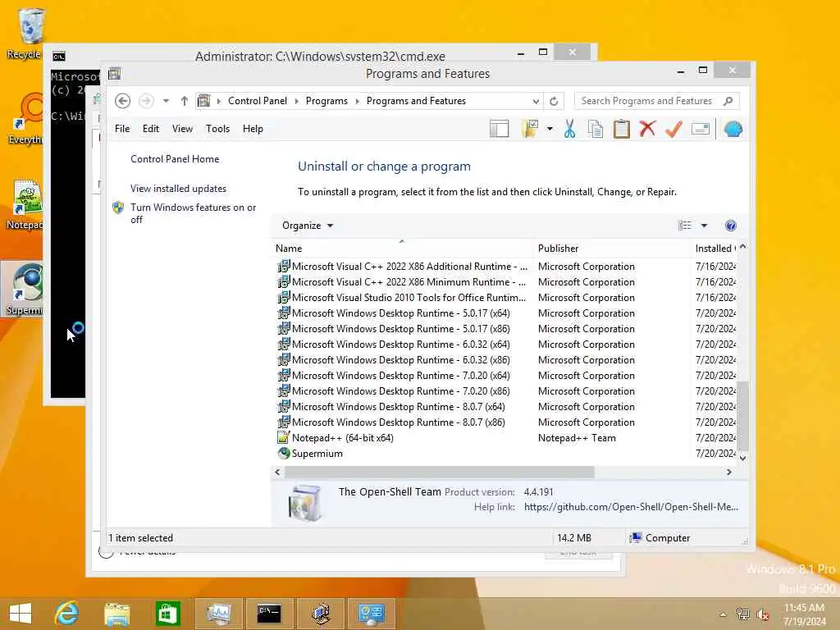Show hidden tray icons arrow

[723, 614]
